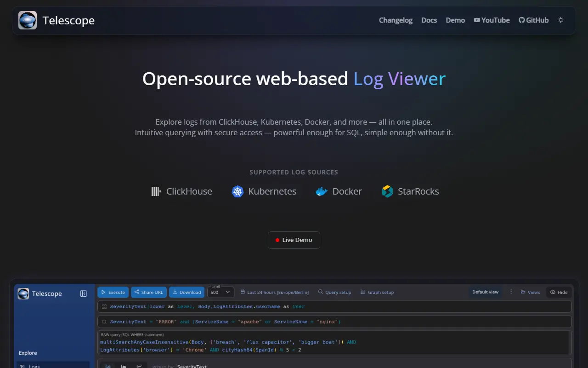Click the Explore label in the preview sidebar
The height and width of the screenshot is (368, 588).
pyautogui.click(x=28, y=353)
